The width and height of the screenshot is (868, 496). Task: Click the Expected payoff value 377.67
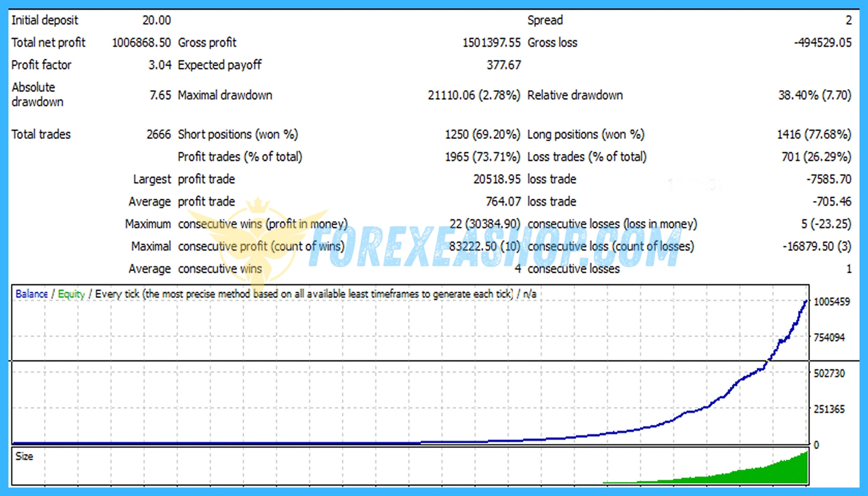504,65
